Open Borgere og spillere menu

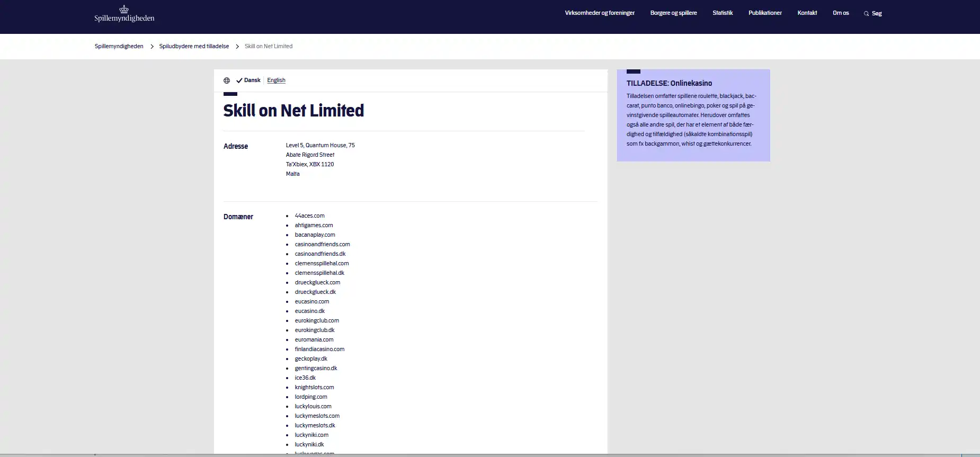point(673,13)
